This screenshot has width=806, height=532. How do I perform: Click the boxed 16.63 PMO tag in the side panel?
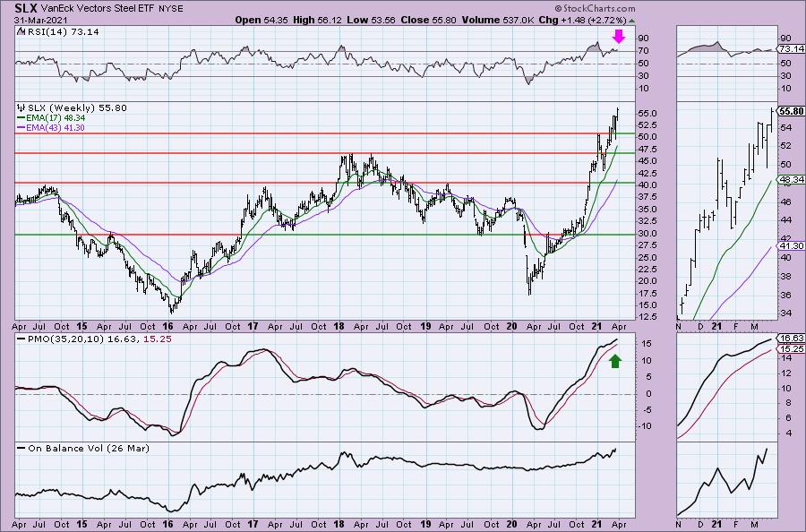[x=792, y=339]
